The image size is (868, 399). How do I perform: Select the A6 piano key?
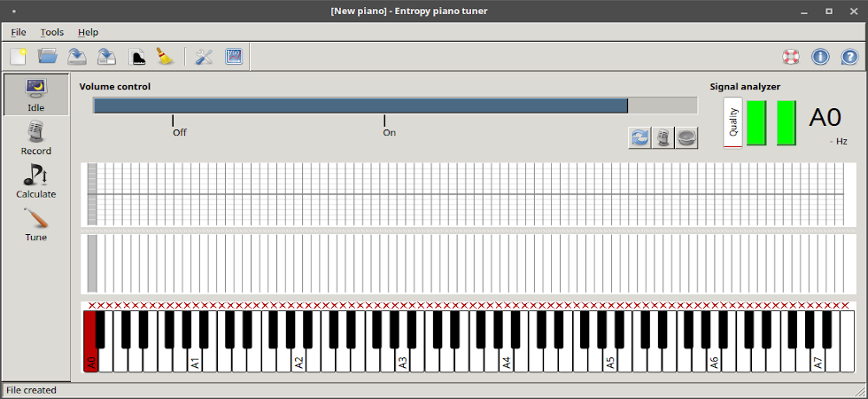714,360
